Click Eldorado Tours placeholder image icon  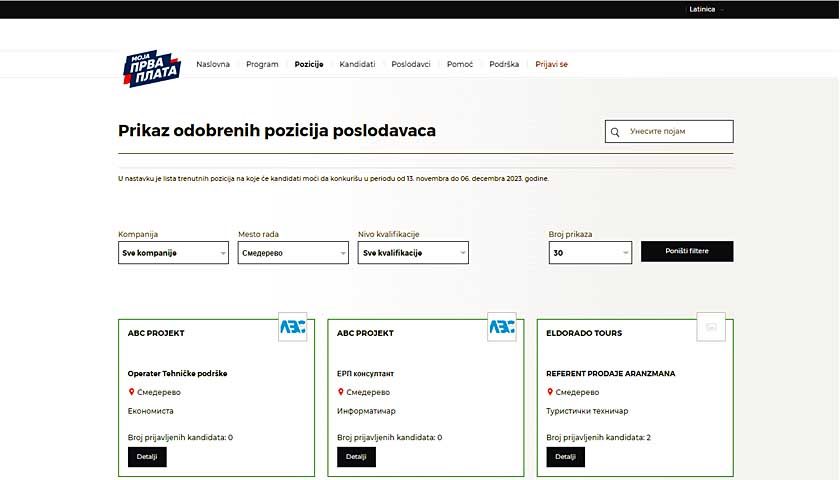click(711, 327)
